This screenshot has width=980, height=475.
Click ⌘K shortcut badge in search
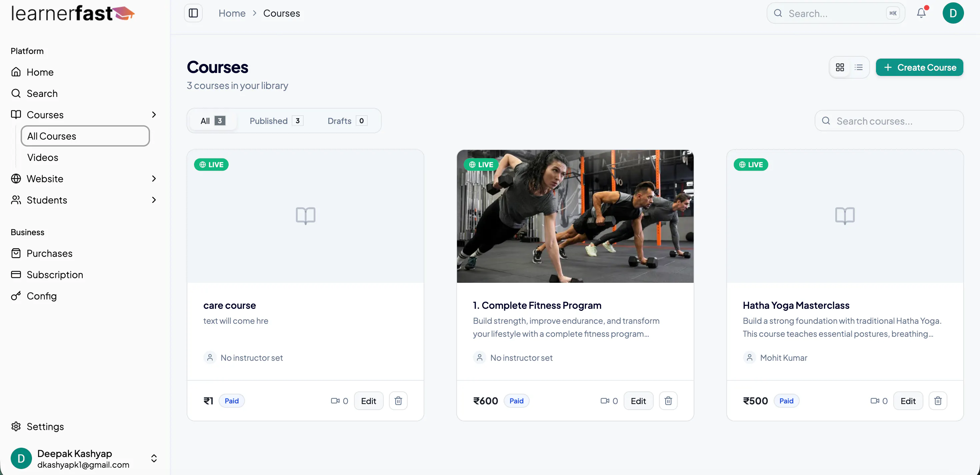point(893,13)
